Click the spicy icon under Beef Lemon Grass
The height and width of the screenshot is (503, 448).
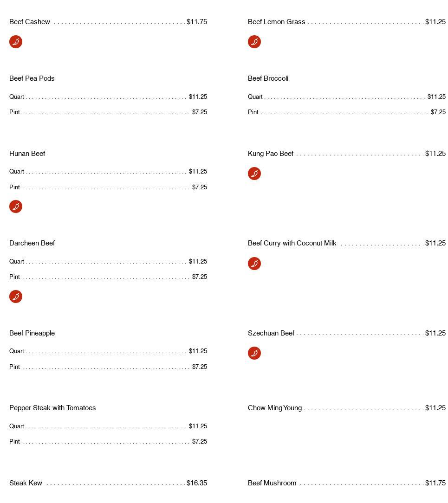(254, 42)
